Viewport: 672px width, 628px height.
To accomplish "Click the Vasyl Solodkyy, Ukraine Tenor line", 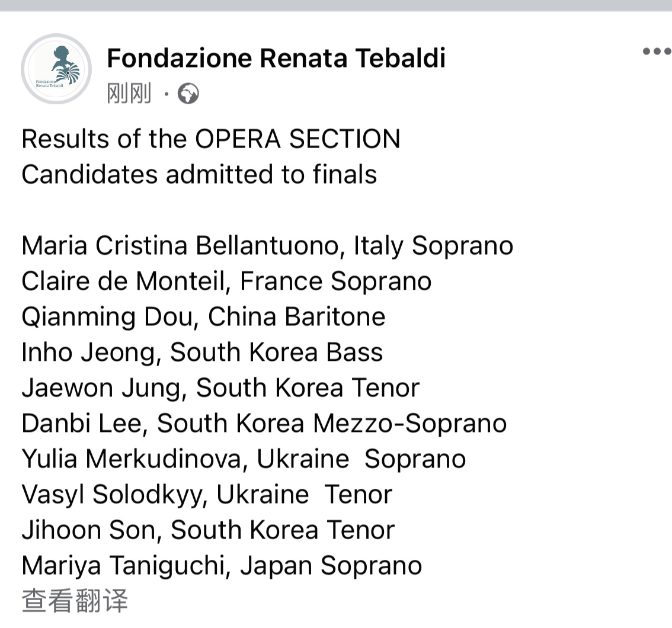I will tap(207, 495).
